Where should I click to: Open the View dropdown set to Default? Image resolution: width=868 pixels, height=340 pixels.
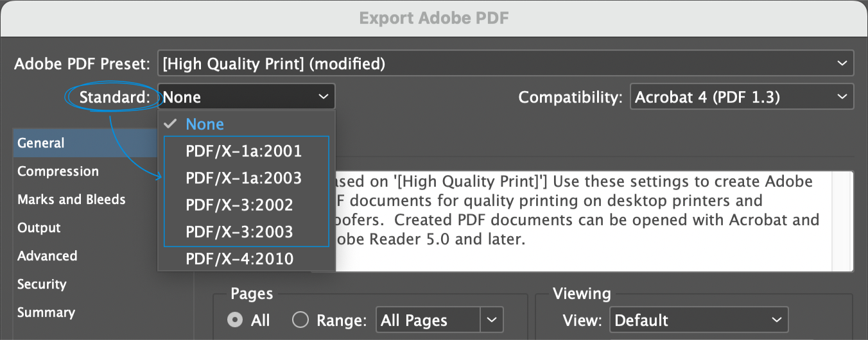[x=699, y=320]
